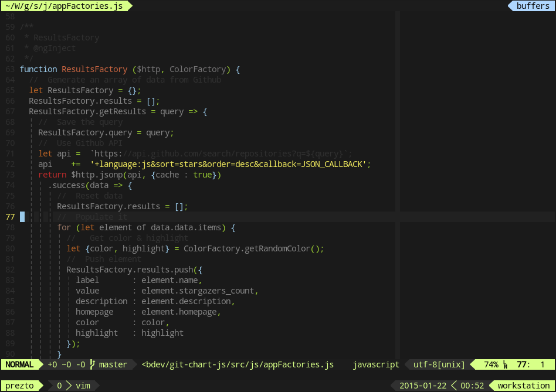
Task: Click line number 63 beside the function declaration
Action: [x=10, y=69]
